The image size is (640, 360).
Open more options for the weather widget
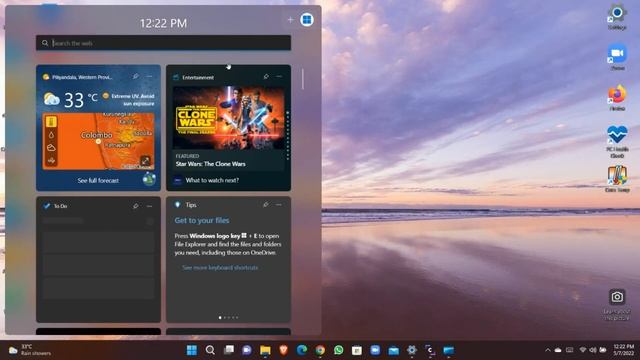(149, 77)
